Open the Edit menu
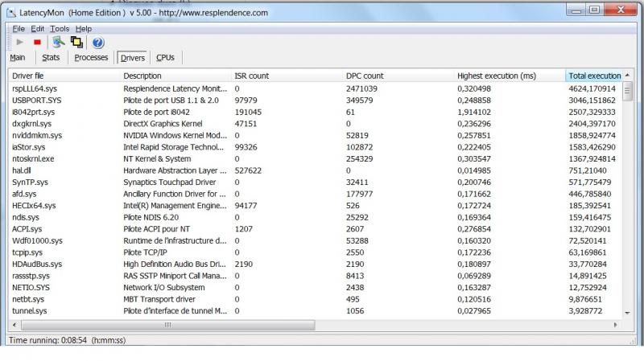The image size is (644, 361). [x=37, y=29]
